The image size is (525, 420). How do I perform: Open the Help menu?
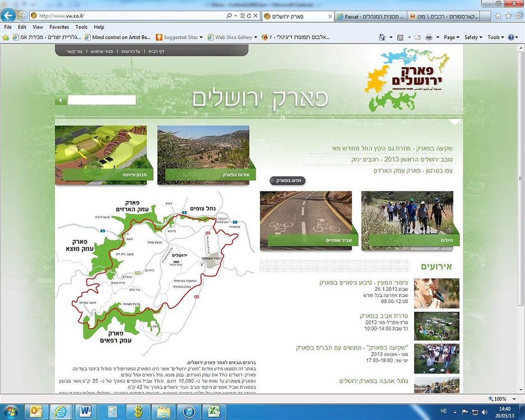[99, 27]
